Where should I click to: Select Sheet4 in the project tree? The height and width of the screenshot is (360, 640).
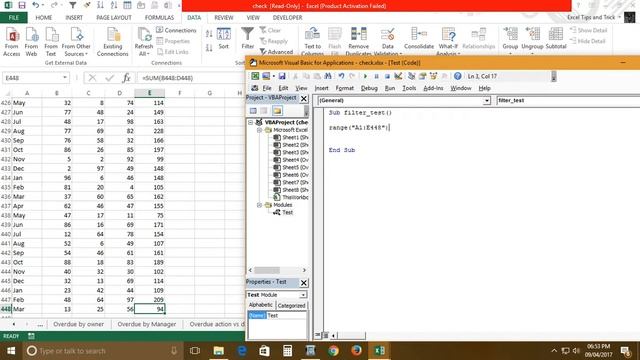coord(290,160)
